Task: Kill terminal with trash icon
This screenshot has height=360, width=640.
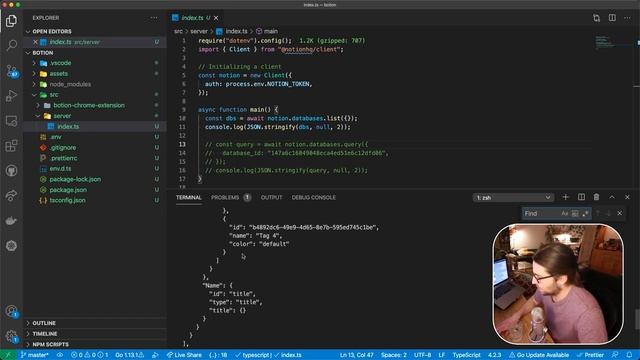Action: point(596,197)
